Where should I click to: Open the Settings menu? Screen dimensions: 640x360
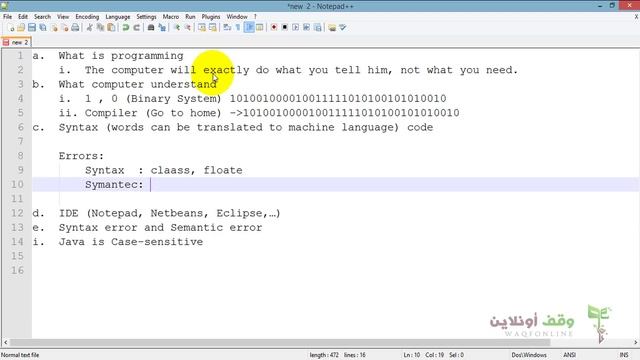pos(146,17)
